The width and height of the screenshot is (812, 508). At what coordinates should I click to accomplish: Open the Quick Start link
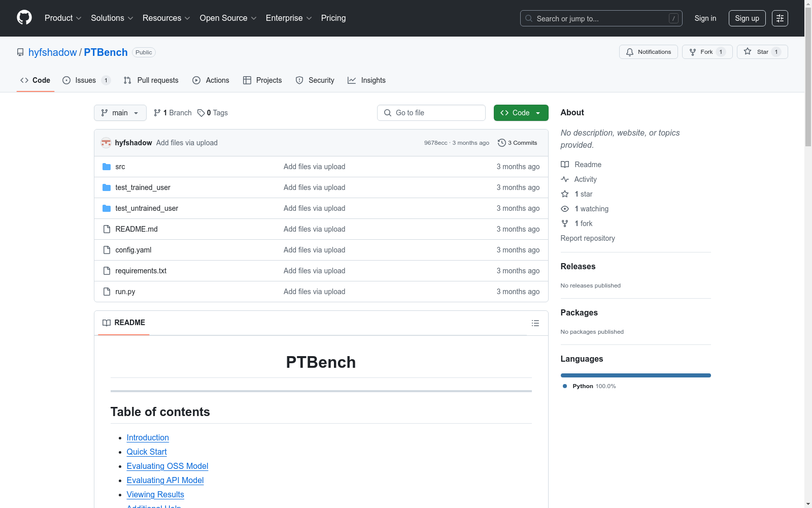(147, 452)
